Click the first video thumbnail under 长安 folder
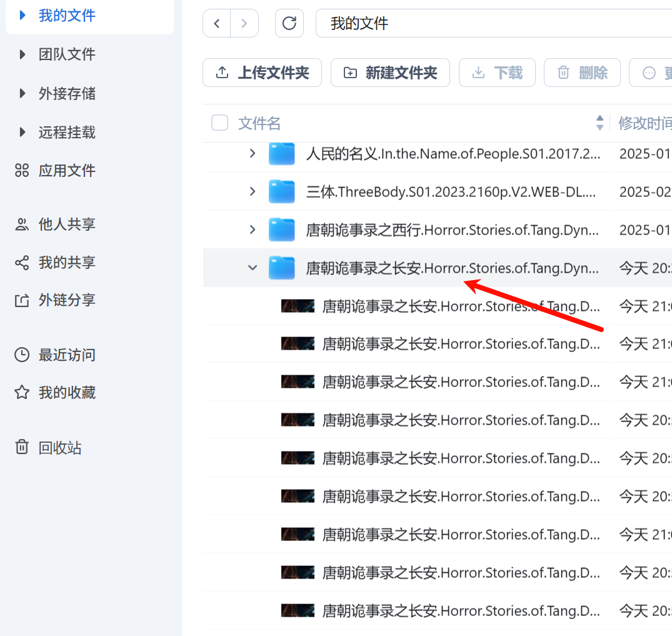The image size is (672, 636). coord(298,306)
